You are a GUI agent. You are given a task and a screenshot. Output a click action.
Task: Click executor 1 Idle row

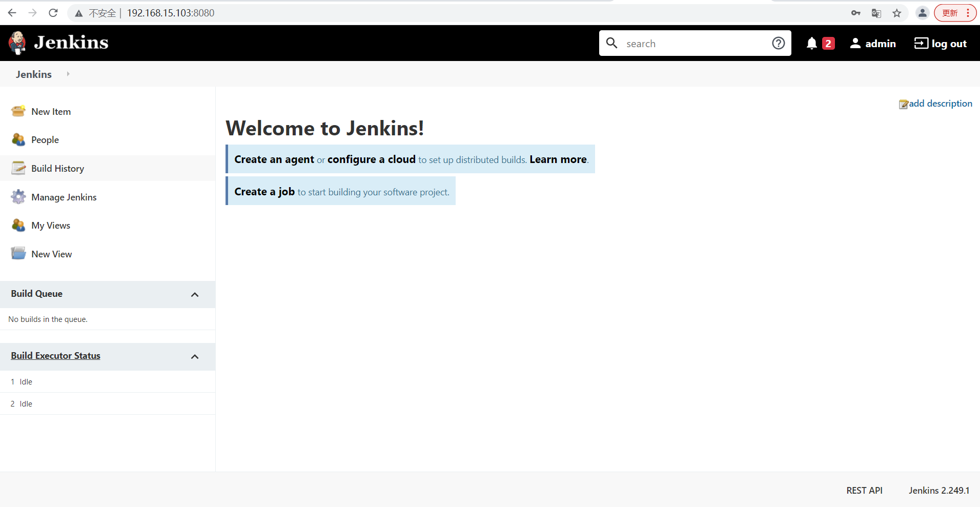pyautogui.click(x=108, y=381)
